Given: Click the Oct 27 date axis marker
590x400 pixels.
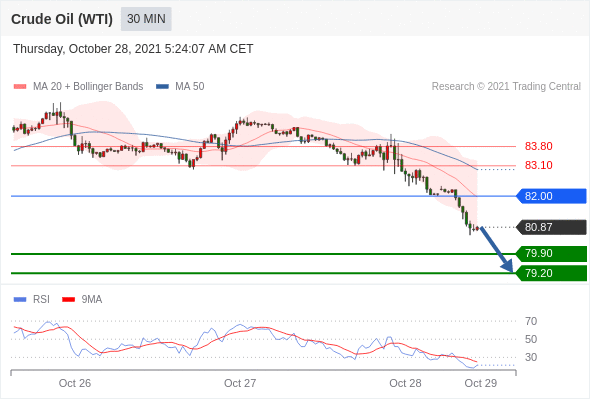Looking at the screenshot, I should point(240,383).
